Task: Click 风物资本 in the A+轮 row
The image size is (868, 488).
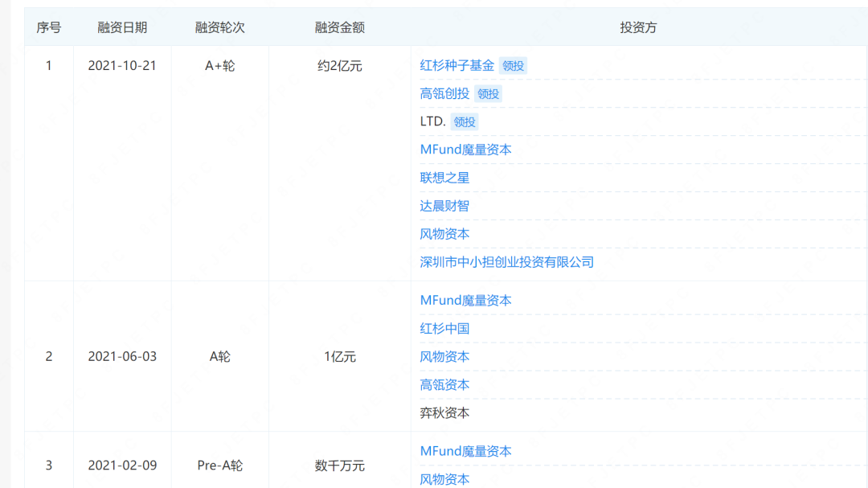Action: click(x=444, y=235)
